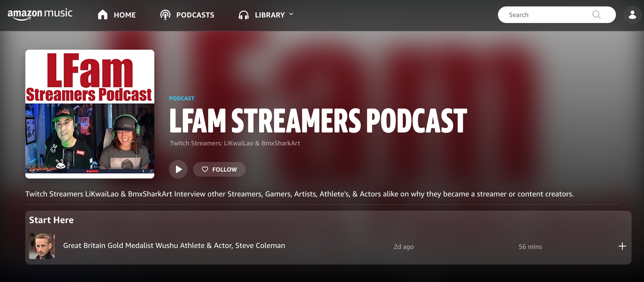644x282 pixels.
Task: Click the headphones icon for Library
Action: click(243, 15)
